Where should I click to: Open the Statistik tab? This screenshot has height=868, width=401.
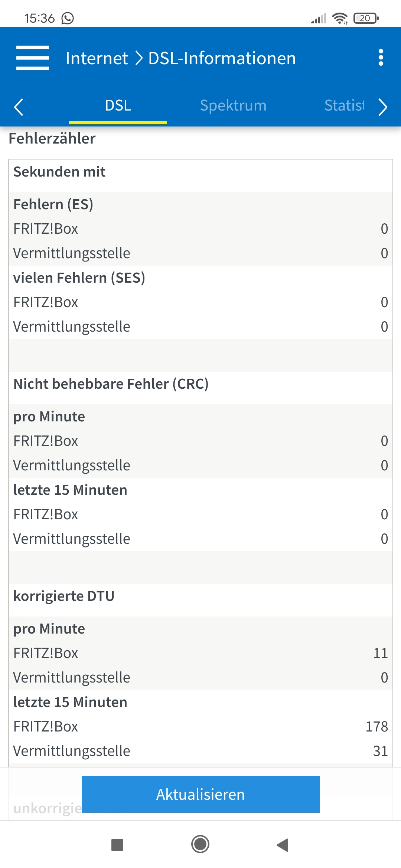(x=344, y=106)
